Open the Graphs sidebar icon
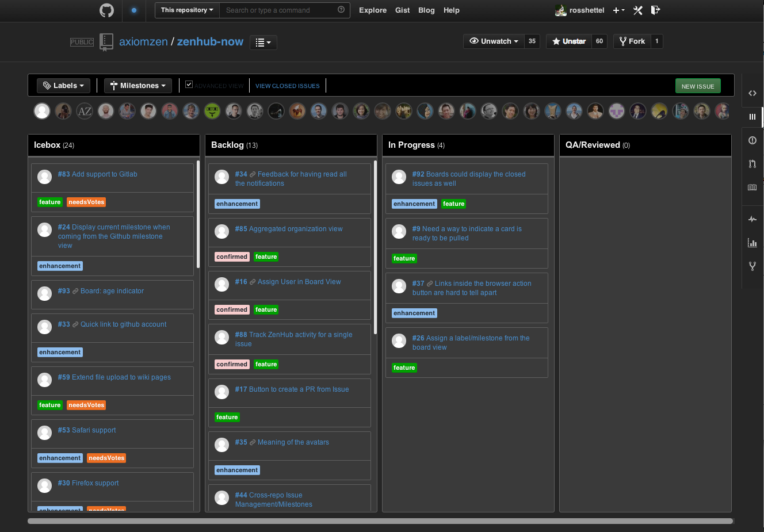 [752, 243]
